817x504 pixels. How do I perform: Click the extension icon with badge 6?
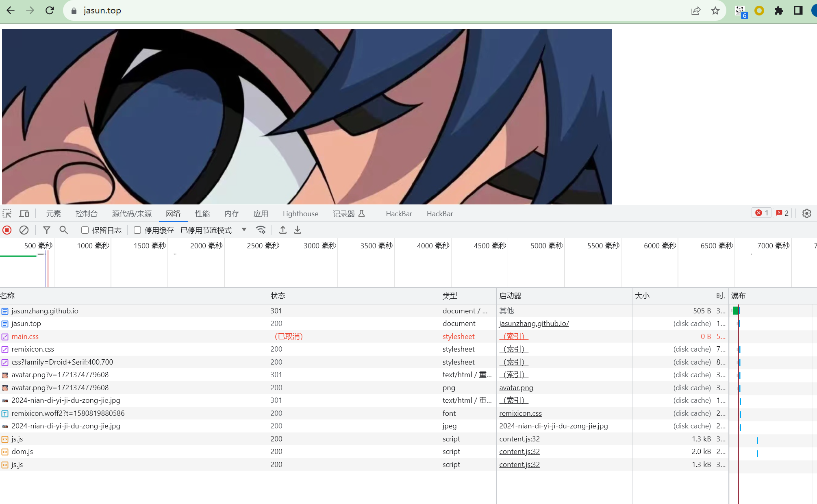point(741,11)
